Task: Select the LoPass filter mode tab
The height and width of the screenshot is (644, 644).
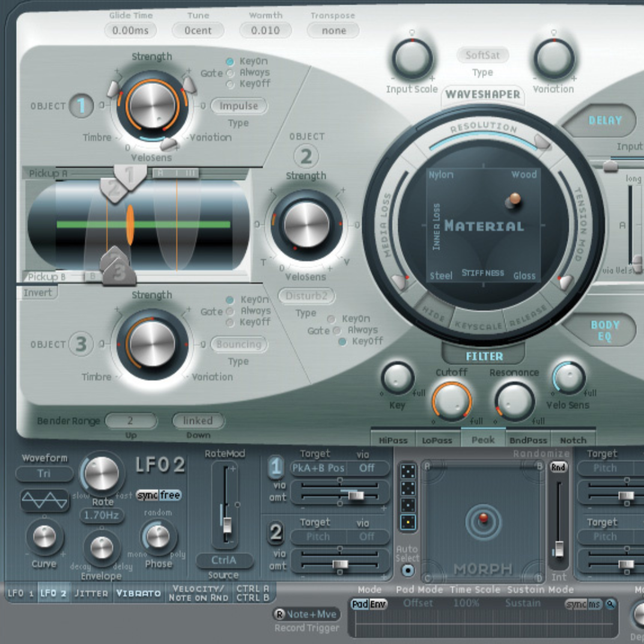Action: pyautogui.click(x=437, y=440)
